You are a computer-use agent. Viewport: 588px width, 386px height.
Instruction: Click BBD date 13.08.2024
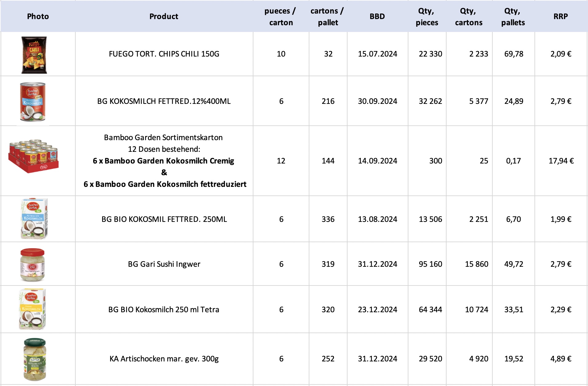[x=377, y=219]
